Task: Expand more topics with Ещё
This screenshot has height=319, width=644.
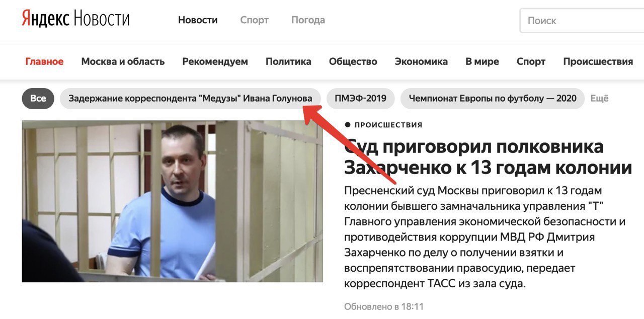Action: [599, 99]
